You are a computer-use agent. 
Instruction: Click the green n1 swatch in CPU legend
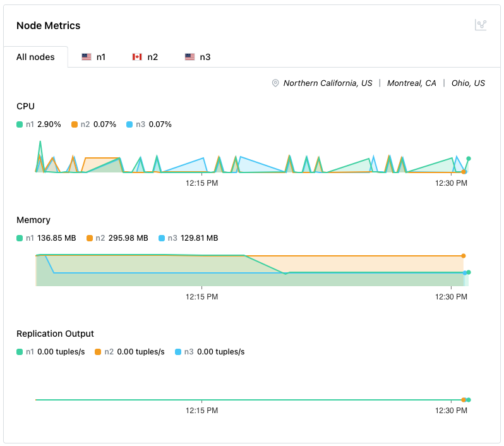pyautogui.click(x=20, y=124)
